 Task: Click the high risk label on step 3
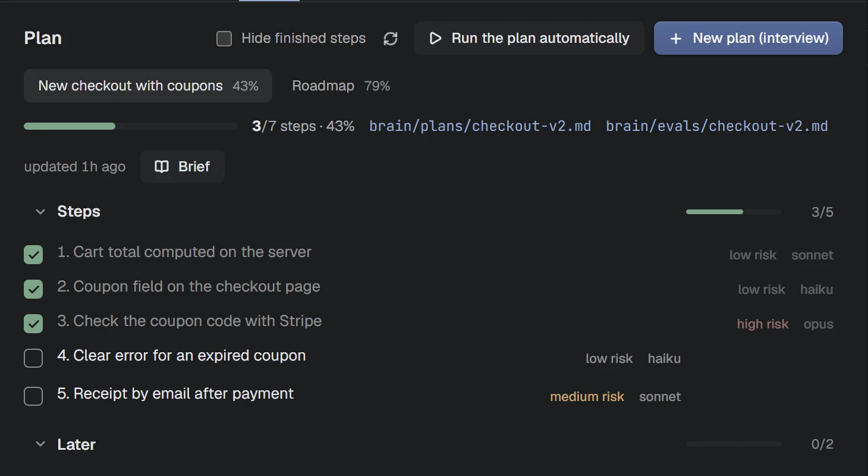[x=763, y=324]
